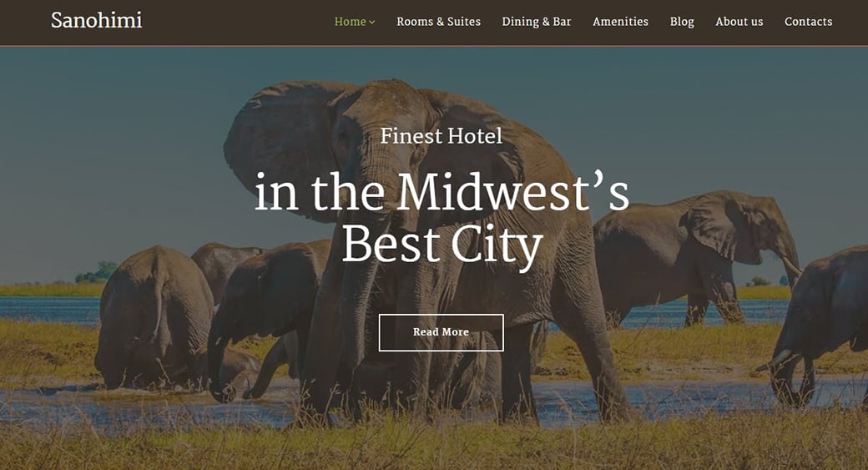This screenshot has height=470, width=868.
Task: Click the Read More button
Action: tap(442, 332)
